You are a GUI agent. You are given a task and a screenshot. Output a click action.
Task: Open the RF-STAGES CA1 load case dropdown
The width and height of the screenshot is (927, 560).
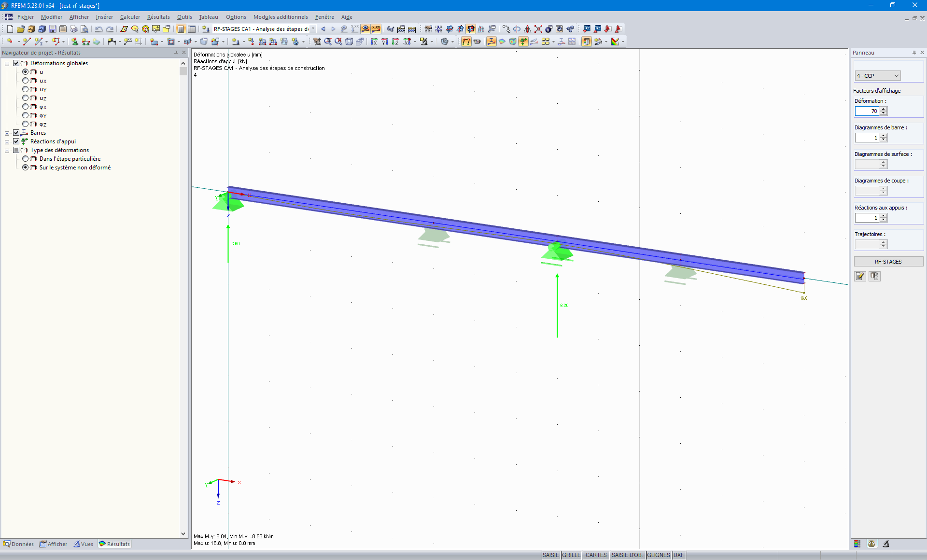pyautogui.click(x=313, y=29)
